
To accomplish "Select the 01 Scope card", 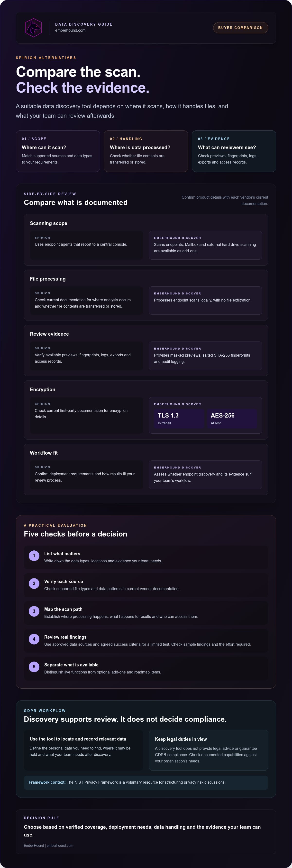I will click(x=58, y=151).
